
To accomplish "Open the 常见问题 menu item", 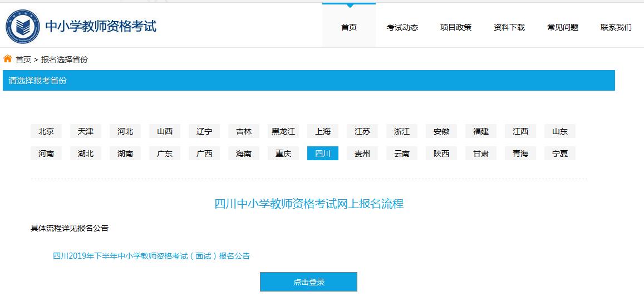I will [x=563, y=27].
